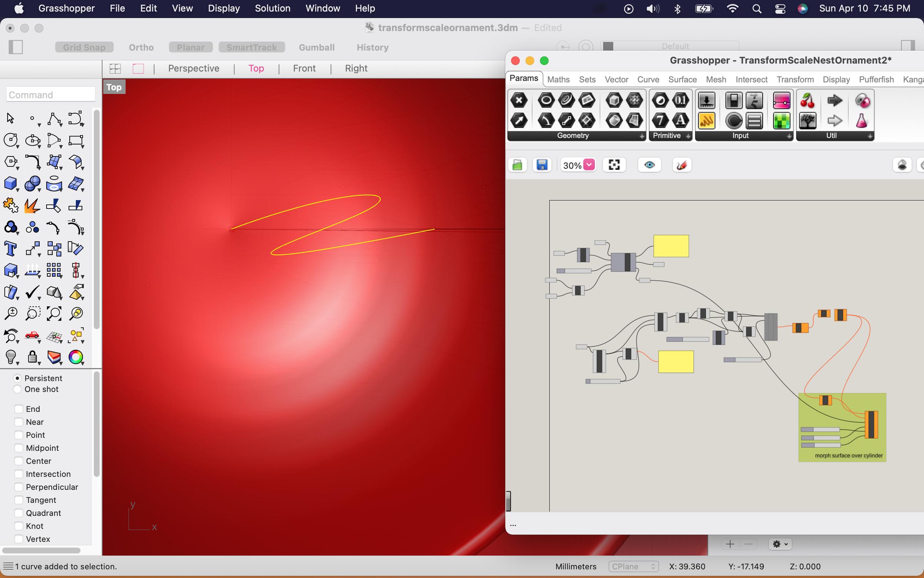Screen dimensions: 924x578
Task: Click the Box solid tool icon
Action: point(10,184)
